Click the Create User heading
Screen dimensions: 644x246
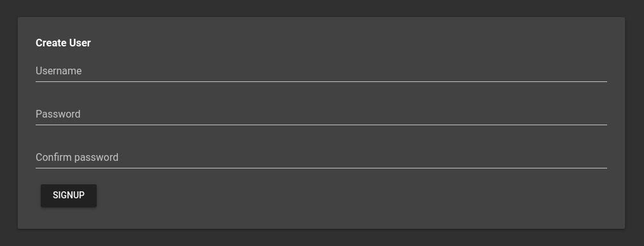[x=63, y=43]
